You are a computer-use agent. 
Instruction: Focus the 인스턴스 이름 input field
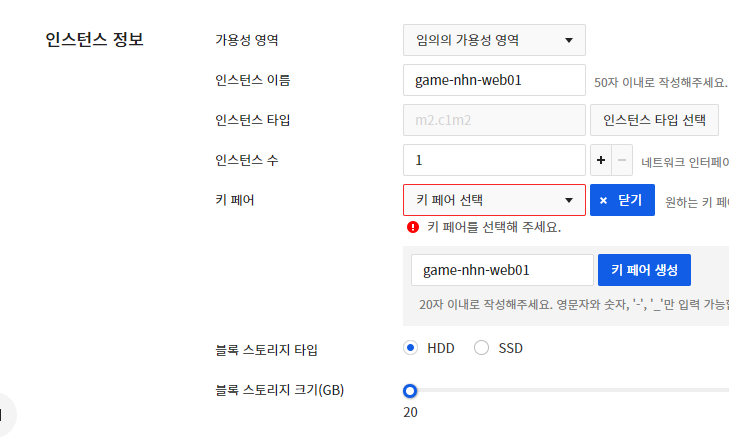pyautogui.click(x=494, y=80)
